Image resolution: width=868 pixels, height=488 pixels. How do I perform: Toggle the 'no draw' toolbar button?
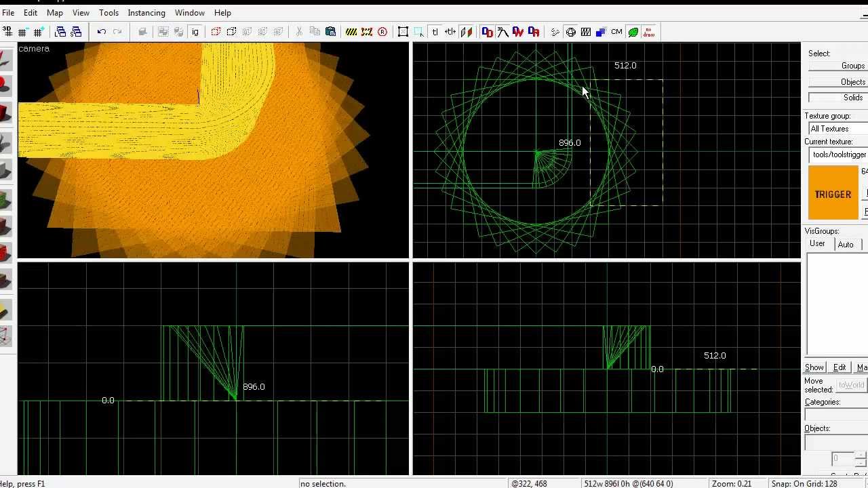pyautogui.click(x=649, y=32)
